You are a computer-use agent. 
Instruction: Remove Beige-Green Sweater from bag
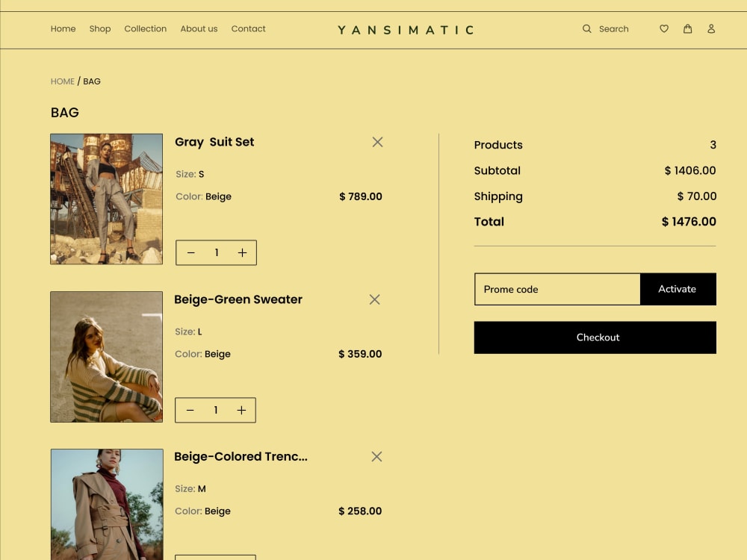[374, 299]
